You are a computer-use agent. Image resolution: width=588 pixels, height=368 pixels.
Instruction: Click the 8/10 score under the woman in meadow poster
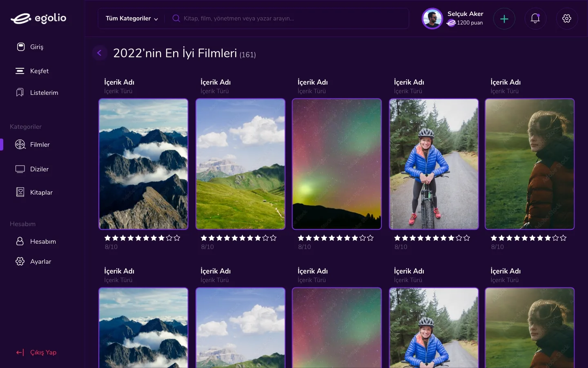pos(497,247)
